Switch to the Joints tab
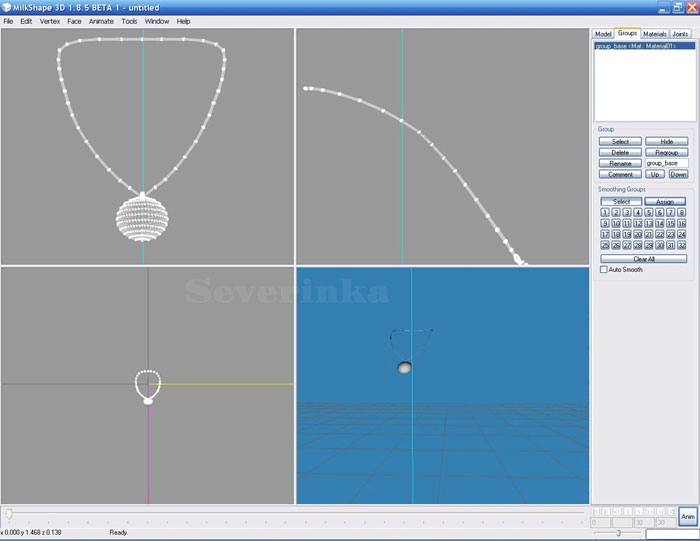 [680, 34]
